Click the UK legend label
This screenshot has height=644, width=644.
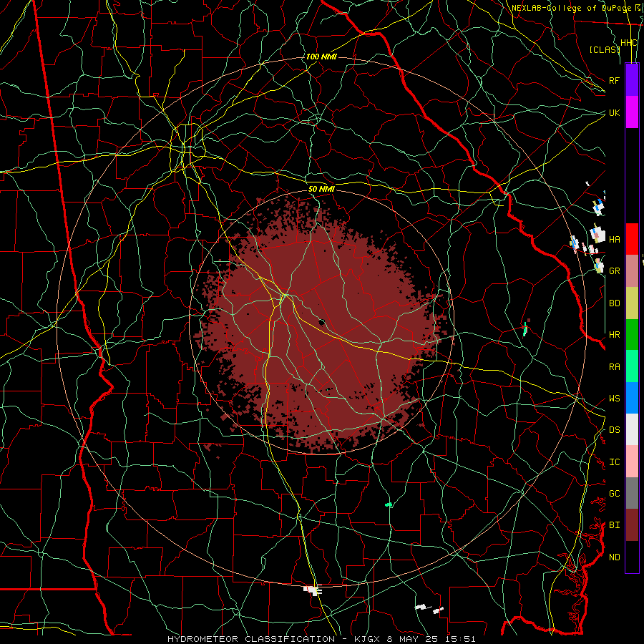pos(614,112)
